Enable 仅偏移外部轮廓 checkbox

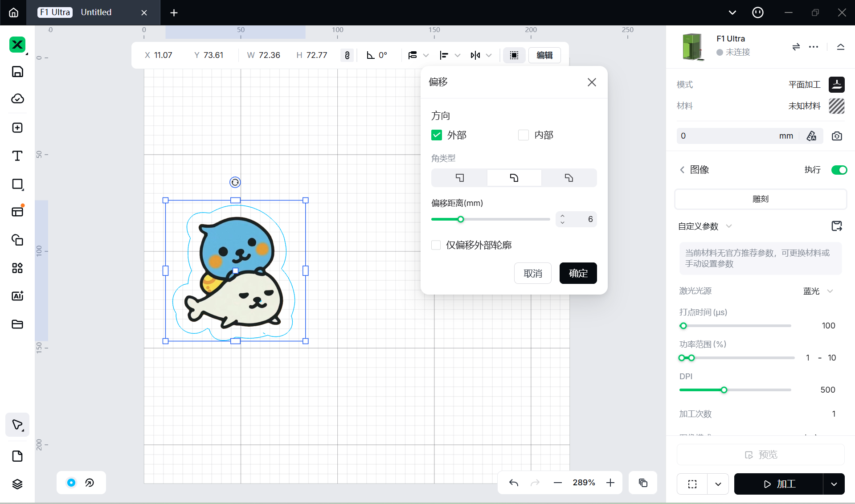point(436,245)
